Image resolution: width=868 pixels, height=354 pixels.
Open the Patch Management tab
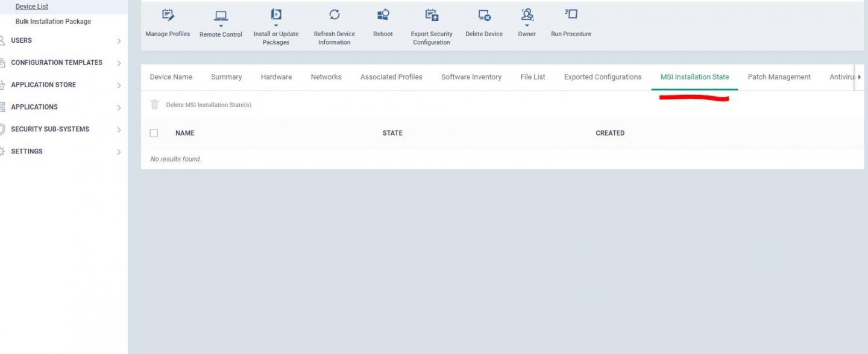[x=779, y=77]
